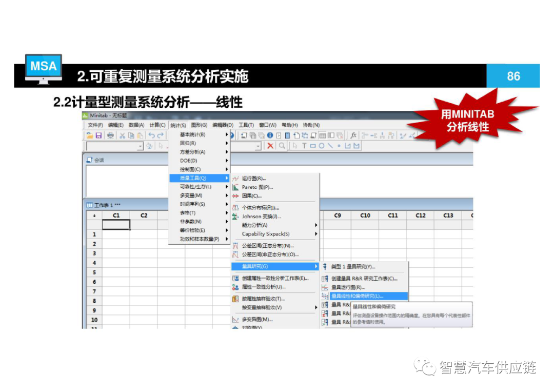Click the run chart icon beside 运行图(R)
The width and height of the screenshot is (554, 392).
coord(235,179)
